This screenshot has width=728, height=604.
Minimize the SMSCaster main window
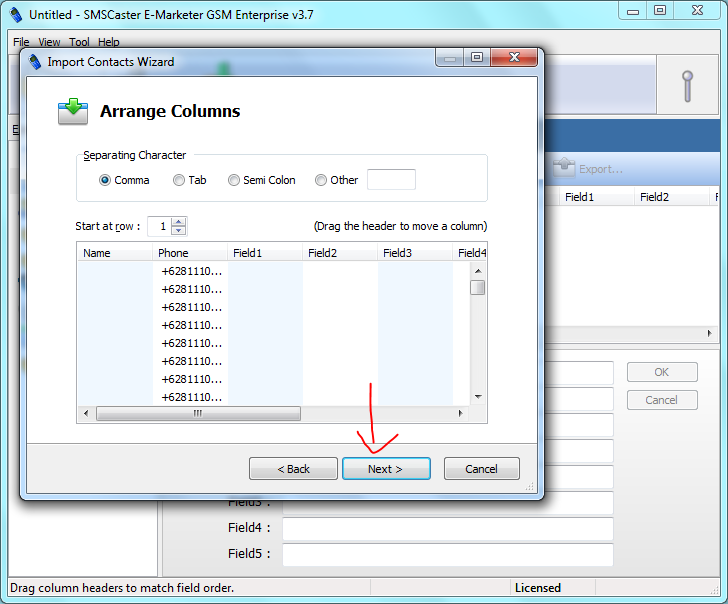pos(633,11)
